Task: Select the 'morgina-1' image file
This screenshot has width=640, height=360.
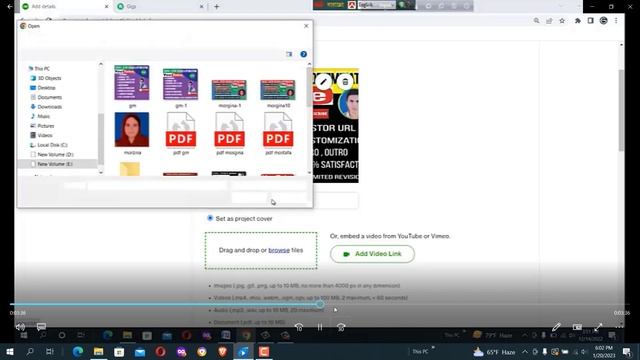Action: [x=229, y=93]
